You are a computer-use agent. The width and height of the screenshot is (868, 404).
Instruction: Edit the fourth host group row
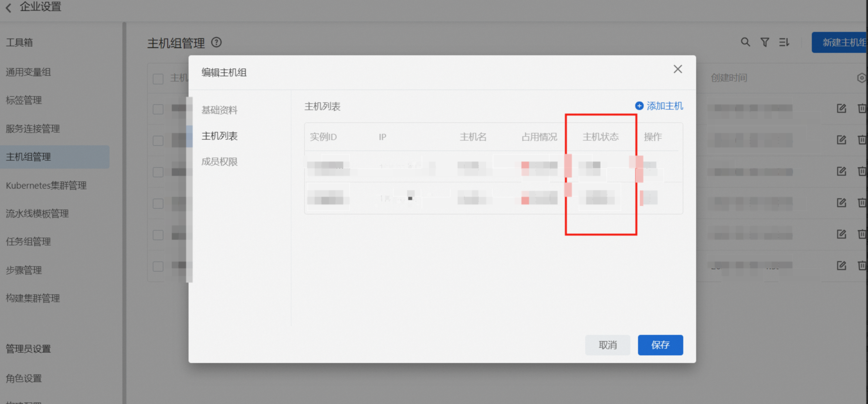(x=841, y=203)
